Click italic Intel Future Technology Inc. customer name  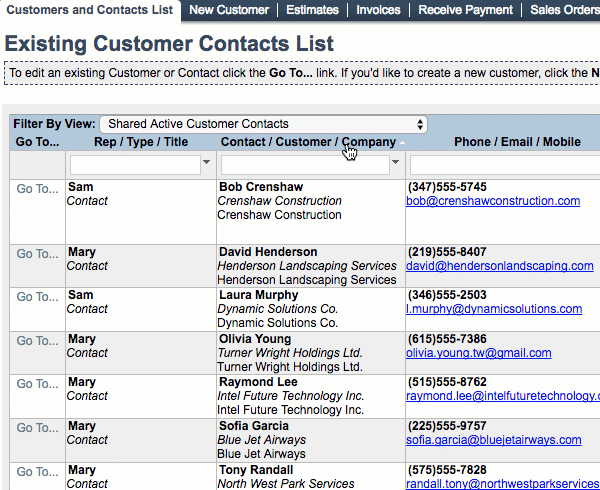(x=290, y=396)
